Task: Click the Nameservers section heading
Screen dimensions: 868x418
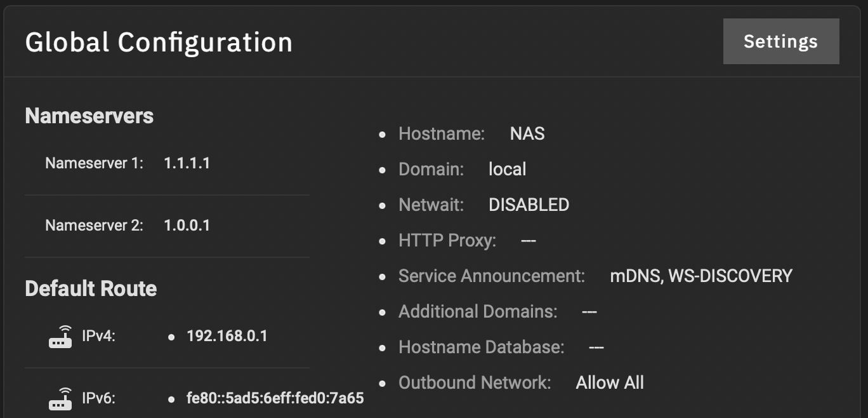Action: (x=89, y=116)
